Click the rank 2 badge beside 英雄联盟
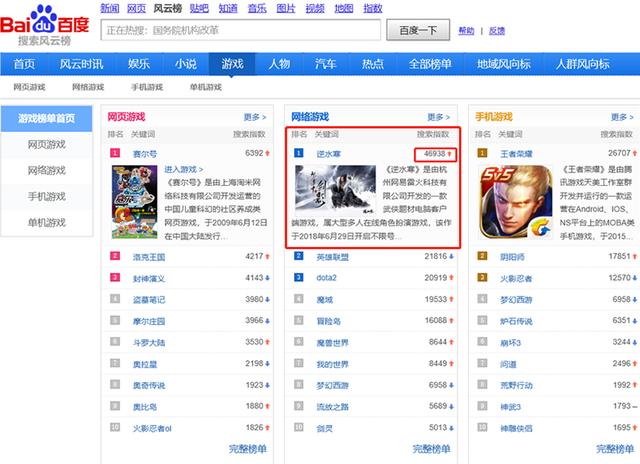 point(297,256)
